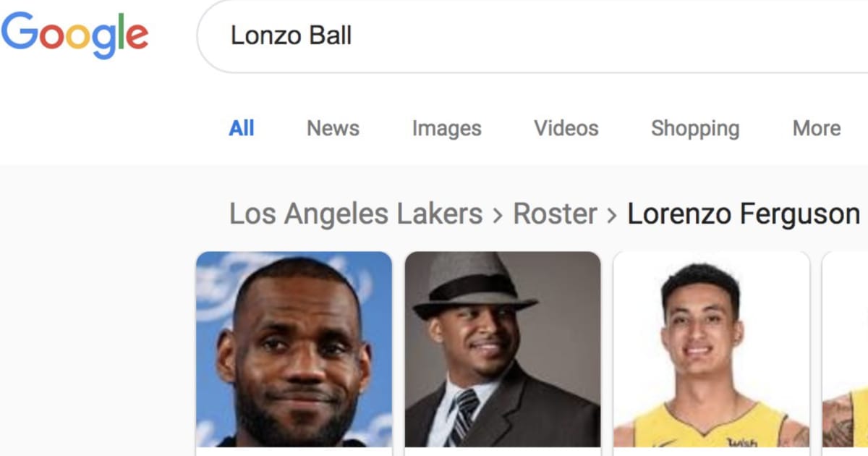This screenshot has width=868, height=456.
Task: Open the yellow jersey player photo
Action: [x=711, y=349]
